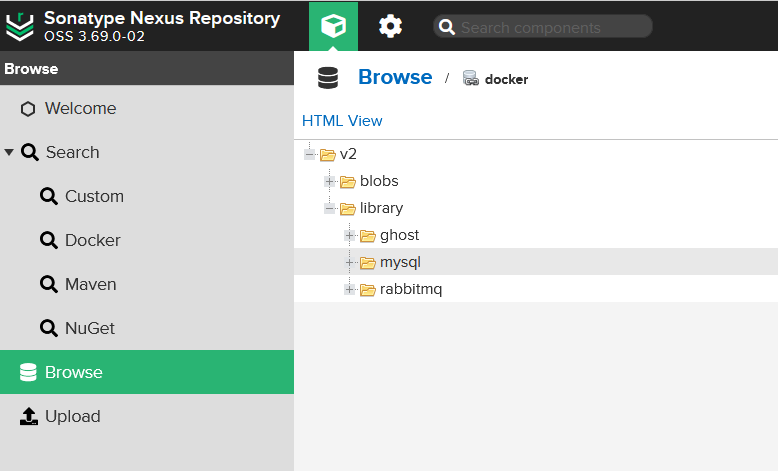Expand the ghost folder node
The width and height of the screenshot is (778, 471).
[x=350, y=236]
